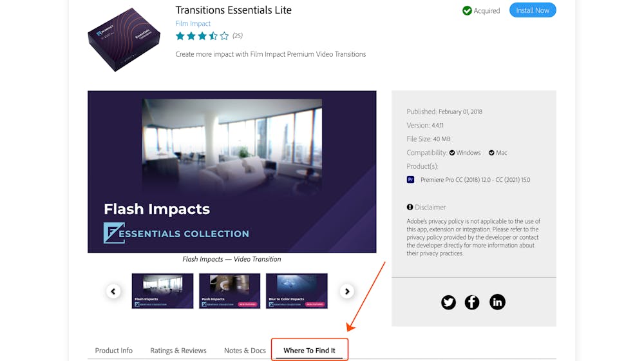Click the Premiere Pro product icon

tap(410, 180)
